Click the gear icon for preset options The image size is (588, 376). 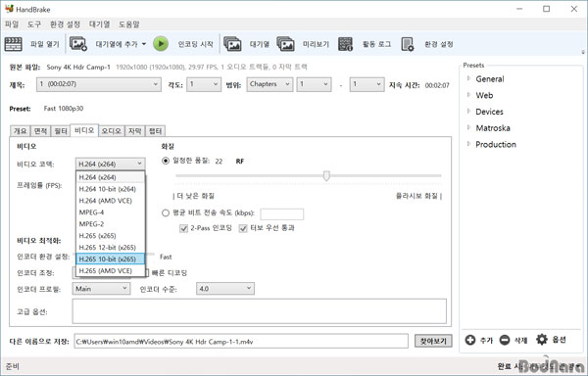pyautogui.click(x=542, y=340)
